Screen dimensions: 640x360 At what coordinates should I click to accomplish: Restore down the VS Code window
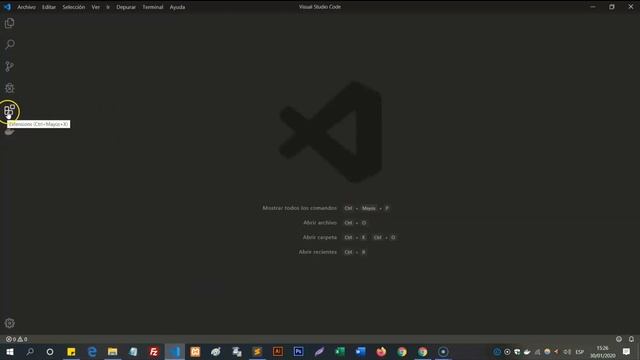click(612, 7)
